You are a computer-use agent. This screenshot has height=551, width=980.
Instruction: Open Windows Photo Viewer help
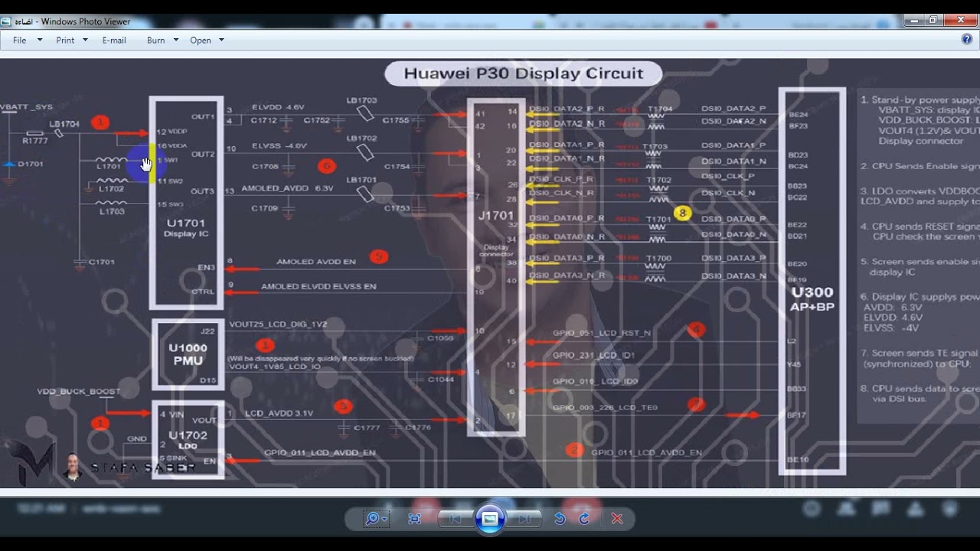967,39
